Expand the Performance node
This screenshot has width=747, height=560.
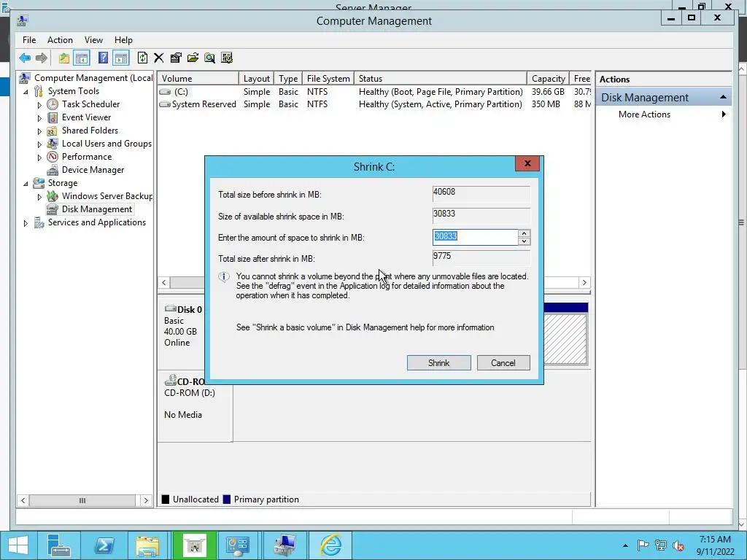(39, 157)
